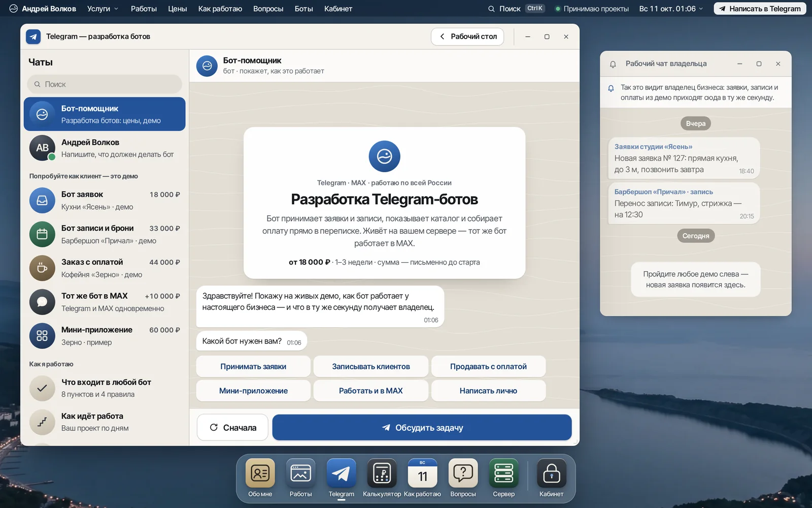812x508 pixels.
Task: Click the Андрей Волков logo at top-left
Action: pyautogui.click(x=43, y=9)
